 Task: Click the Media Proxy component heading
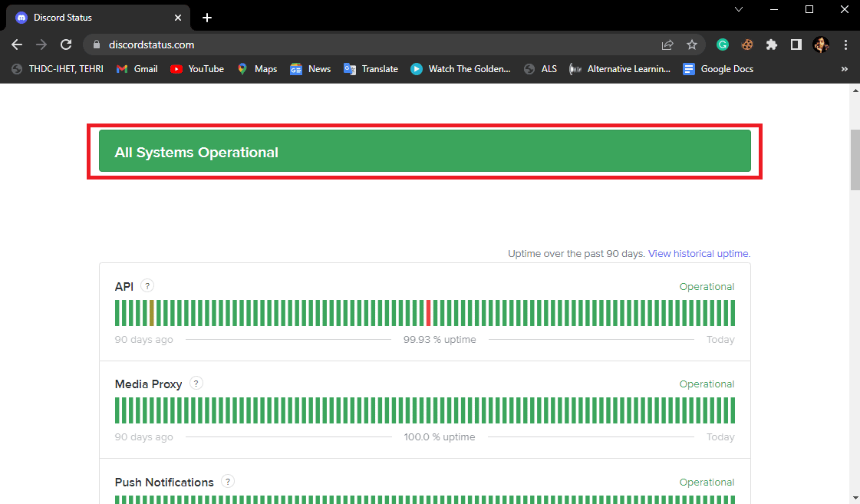click(148, 384)
